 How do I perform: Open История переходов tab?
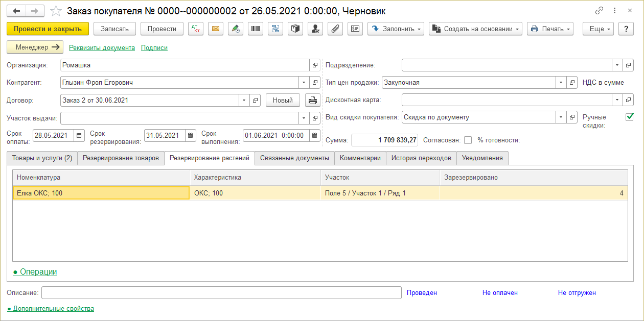tap(421, 158)
